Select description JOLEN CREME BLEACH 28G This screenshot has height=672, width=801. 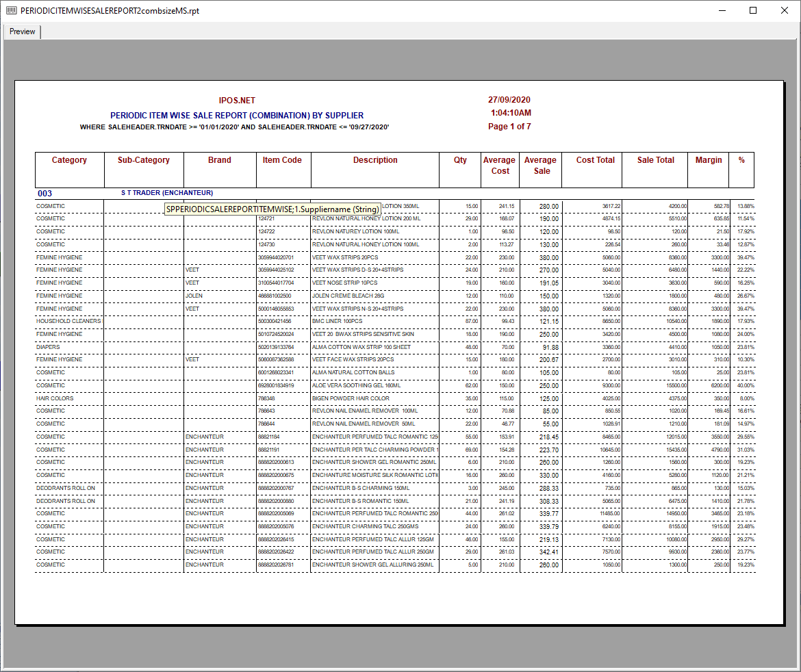coord(348,296)
